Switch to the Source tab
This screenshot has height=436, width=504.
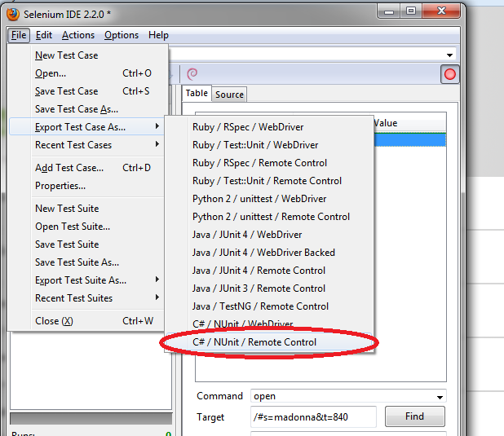(229, 95)
